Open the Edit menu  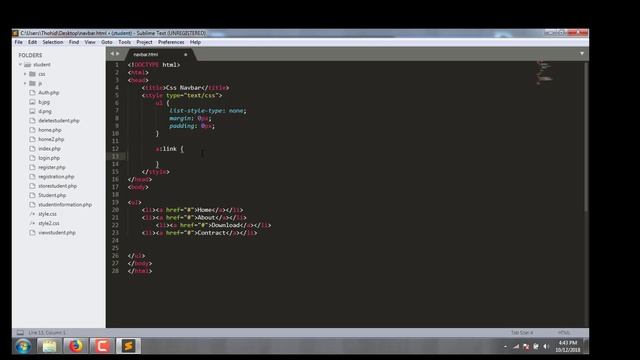(x=32, y=42)
